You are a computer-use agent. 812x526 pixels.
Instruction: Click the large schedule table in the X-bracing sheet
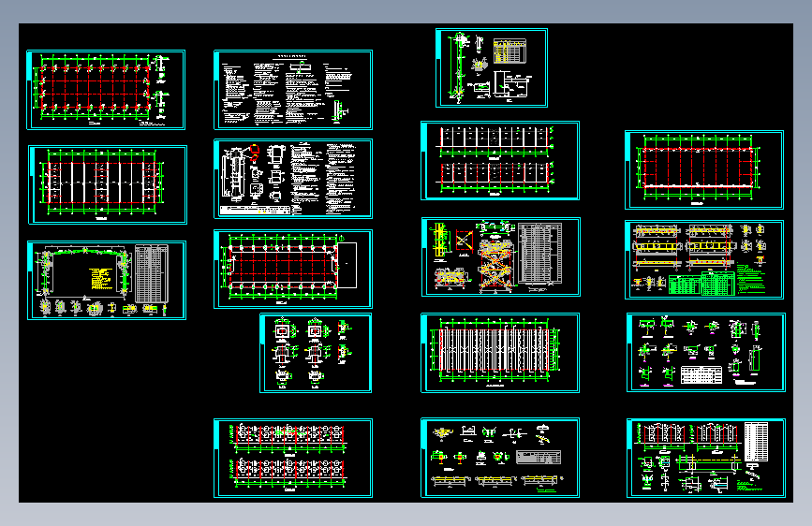[540, 253]
